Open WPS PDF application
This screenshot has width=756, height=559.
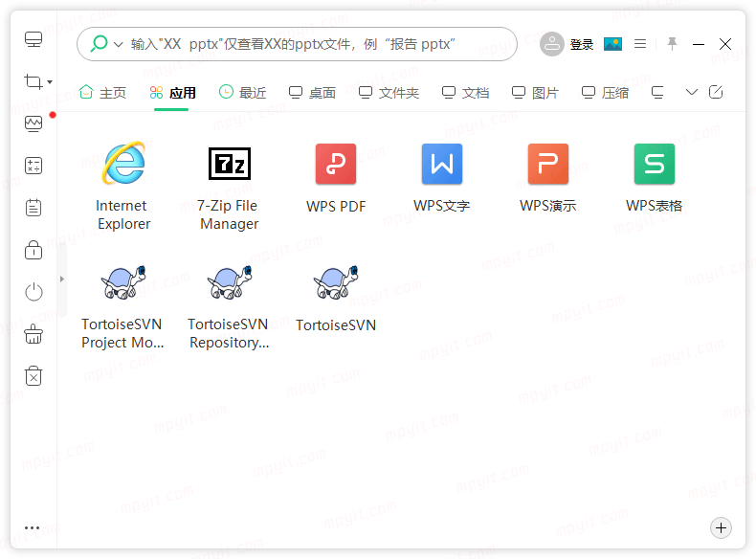pyautogui.click(x=336, y=164)
